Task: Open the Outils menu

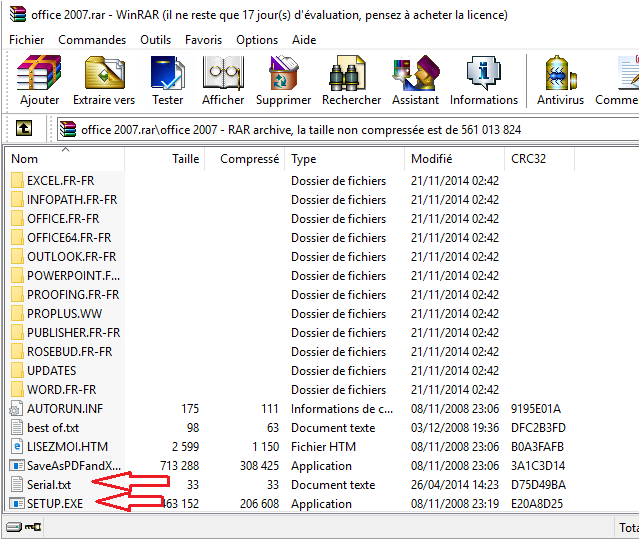Action: (156, 40)
